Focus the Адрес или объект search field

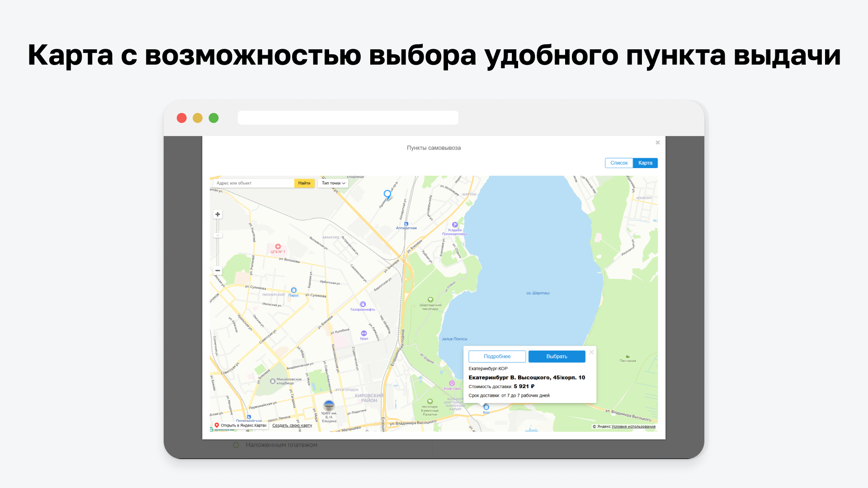(253, 183)
